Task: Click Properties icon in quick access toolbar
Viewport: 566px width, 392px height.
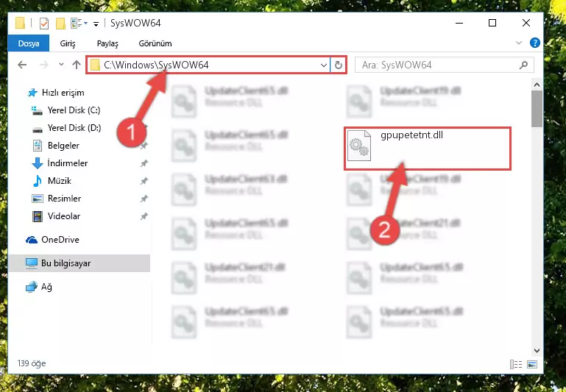Action: pyautogui.click(x=44, y=24)
